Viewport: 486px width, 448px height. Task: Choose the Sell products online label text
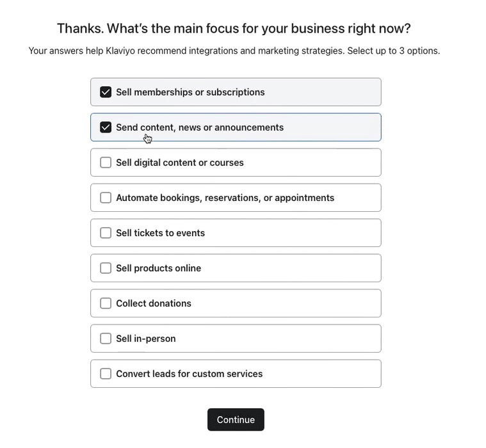158,268
